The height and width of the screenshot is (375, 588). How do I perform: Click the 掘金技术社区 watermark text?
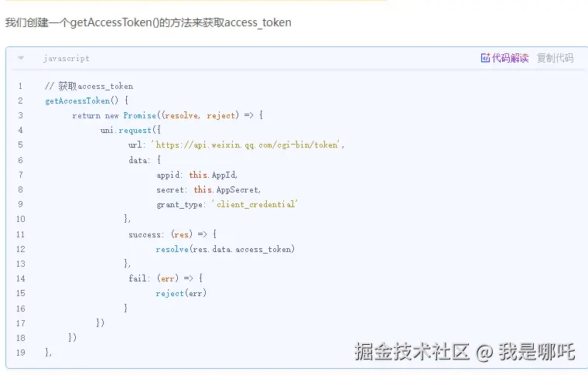[412, 353]
